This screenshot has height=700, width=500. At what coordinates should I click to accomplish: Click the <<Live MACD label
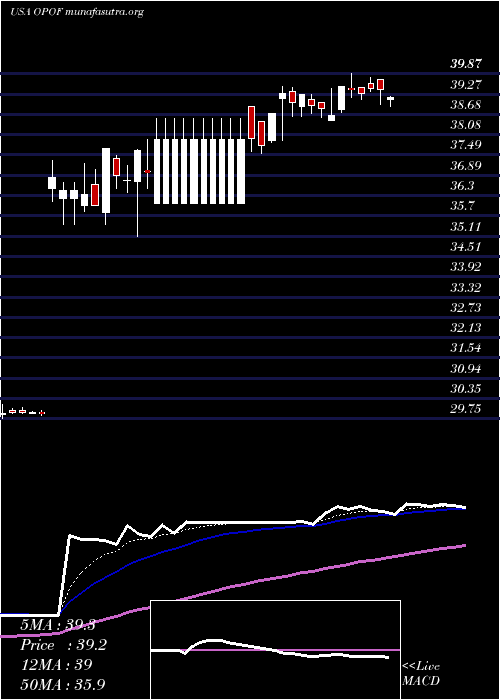(421, 674)
